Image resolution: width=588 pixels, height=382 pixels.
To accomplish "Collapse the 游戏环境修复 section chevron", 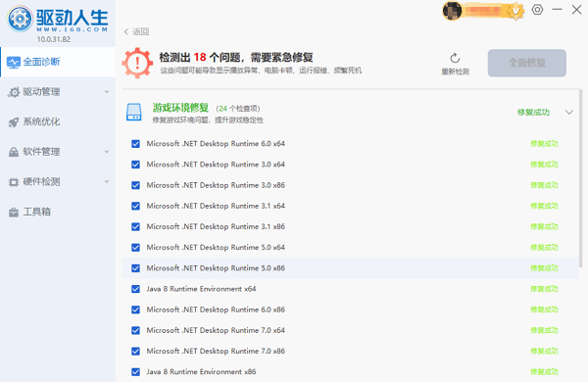I will (x=569, y=112).
